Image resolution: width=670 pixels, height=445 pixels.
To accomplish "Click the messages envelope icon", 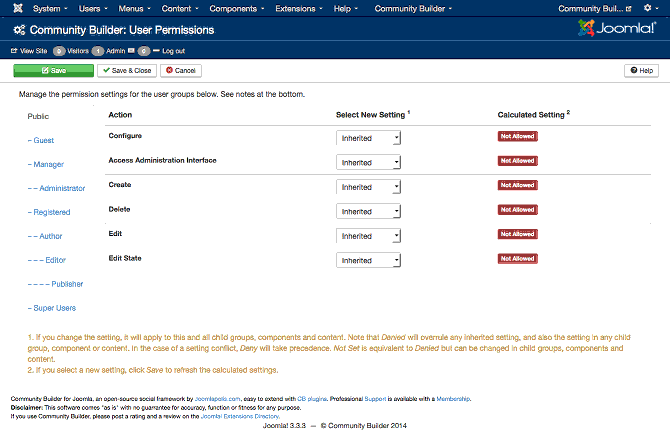I will tap(131, 51).
